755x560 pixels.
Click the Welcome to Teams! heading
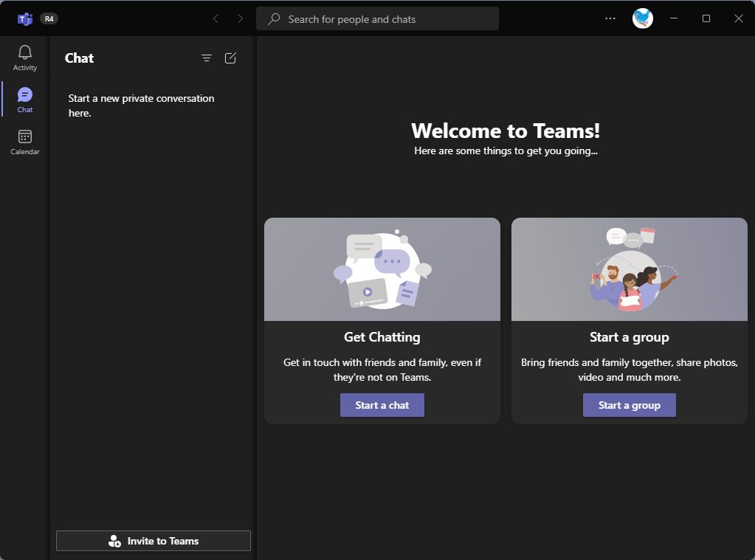tap(506, 131)
